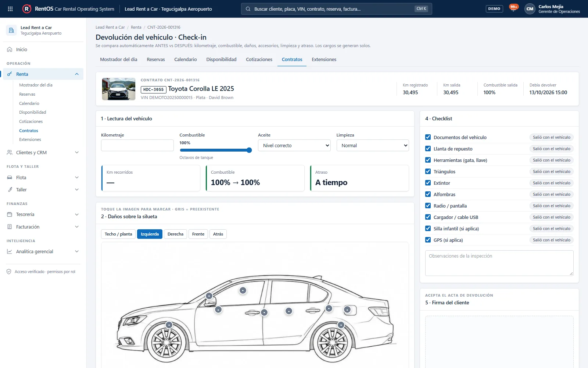Click the RentOS red logo icon
This screenshot has height=368, width=588.
click(27, 9)
